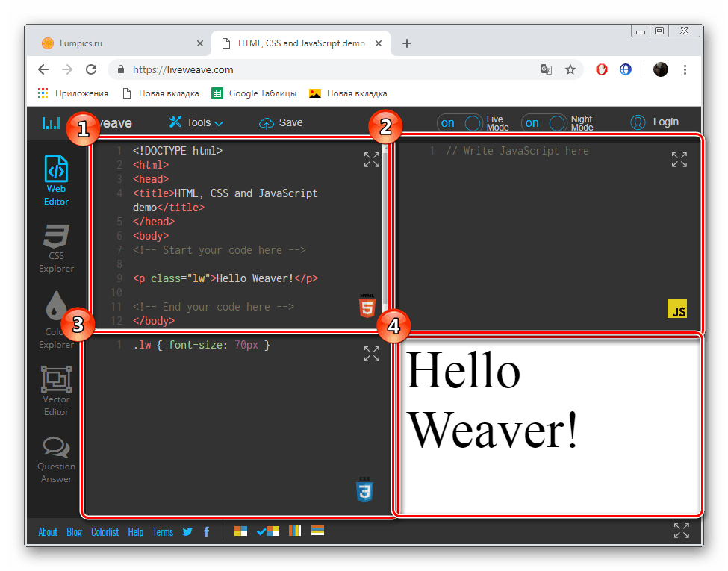
Task: Expand the HTML editor pane to fullscreen
Action: (x=371, y=160)
